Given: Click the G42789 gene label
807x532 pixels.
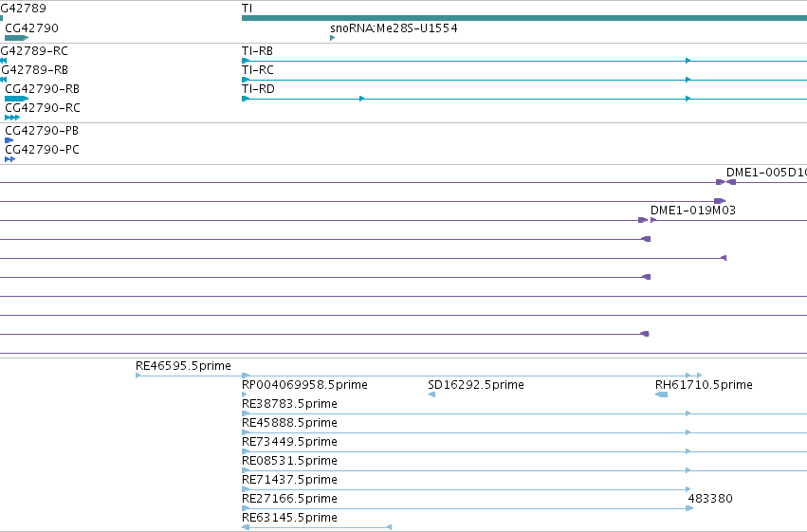Looking at the screenshot, I should (x=23, y=9).
